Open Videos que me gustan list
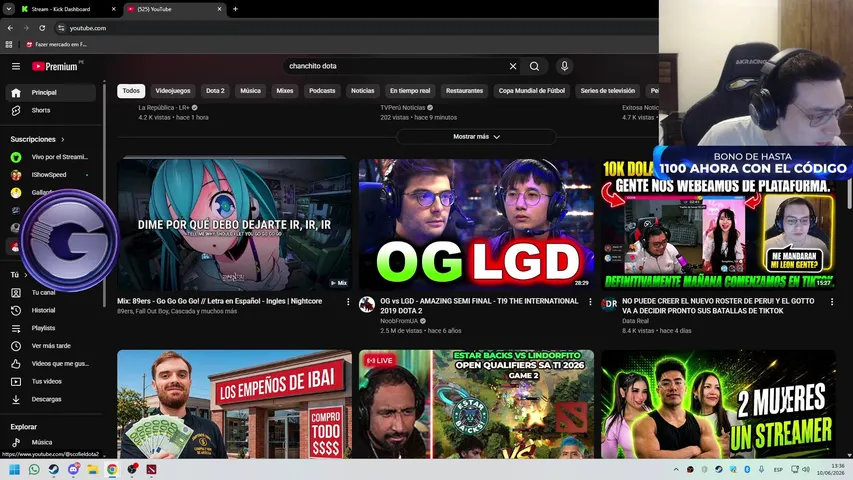853x480 pixels. click(x=51, y=364)
